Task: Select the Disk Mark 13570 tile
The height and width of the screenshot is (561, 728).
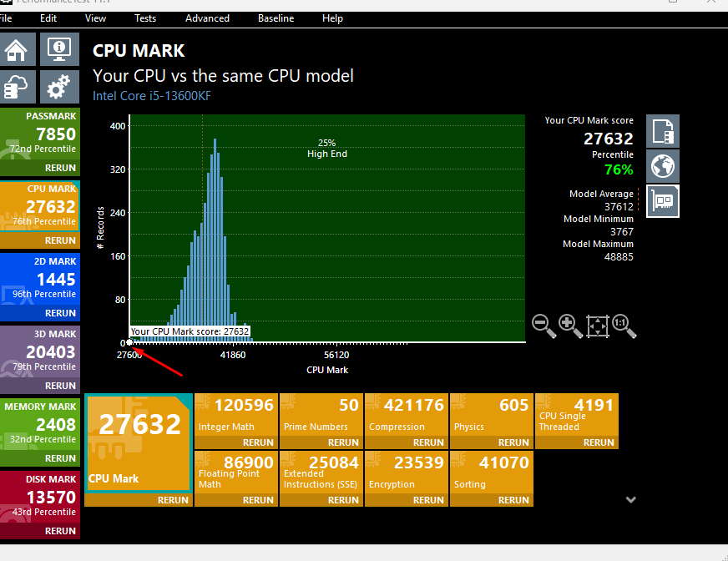Action: (40, 497)
